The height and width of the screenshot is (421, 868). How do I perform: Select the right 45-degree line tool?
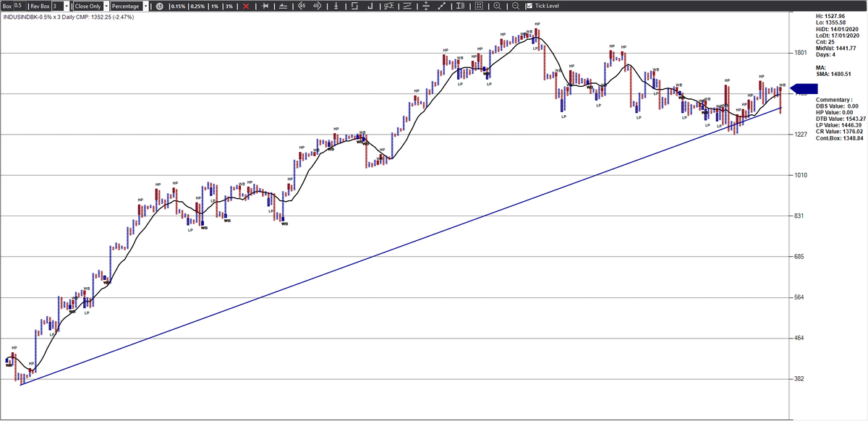318,6
